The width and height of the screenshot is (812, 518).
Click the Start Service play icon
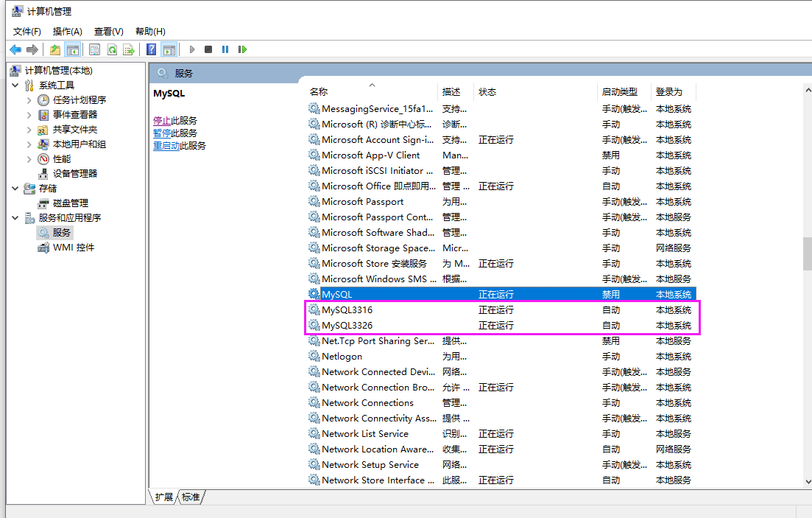192,49
